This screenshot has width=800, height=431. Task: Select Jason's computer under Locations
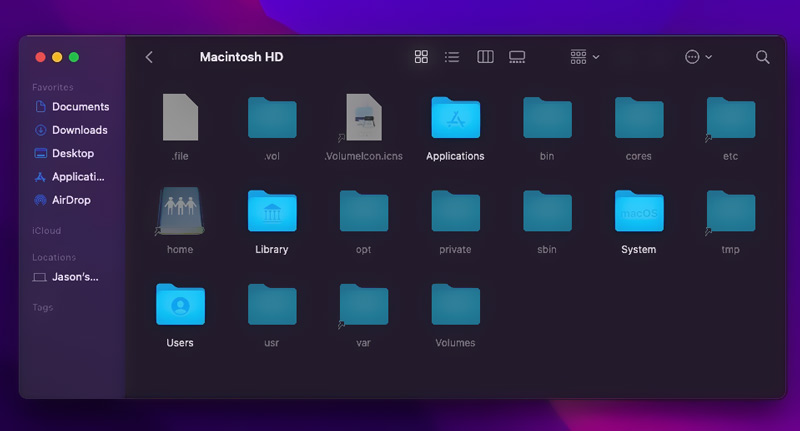point(65,277)
